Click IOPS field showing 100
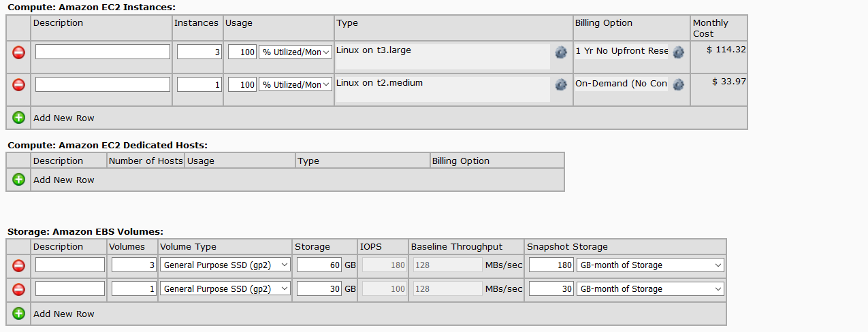868x332 pixels. coord(384,288)
